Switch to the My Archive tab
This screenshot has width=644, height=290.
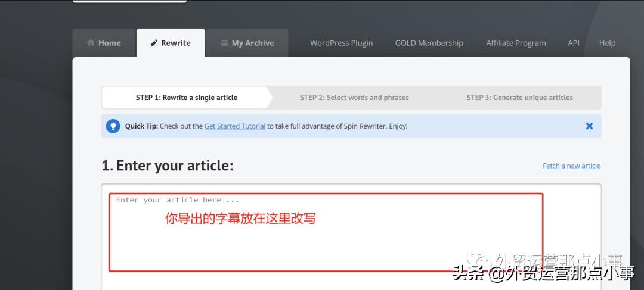[247, 43]
